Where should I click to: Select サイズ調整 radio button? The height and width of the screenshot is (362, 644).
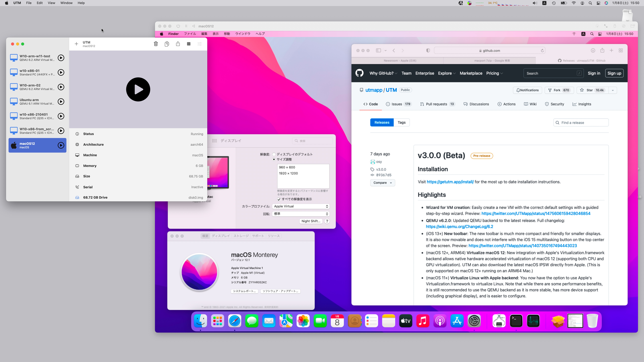[x=274, y=159]
